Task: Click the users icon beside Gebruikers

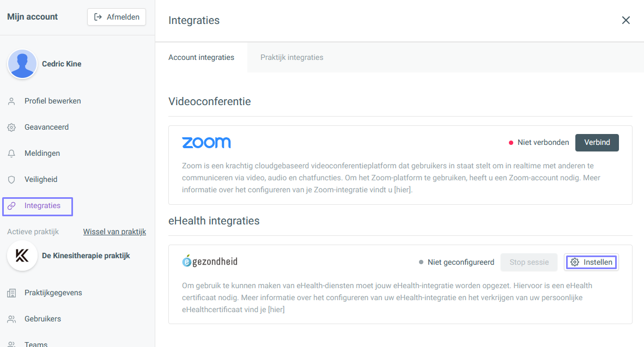Action: click(11, 319)
